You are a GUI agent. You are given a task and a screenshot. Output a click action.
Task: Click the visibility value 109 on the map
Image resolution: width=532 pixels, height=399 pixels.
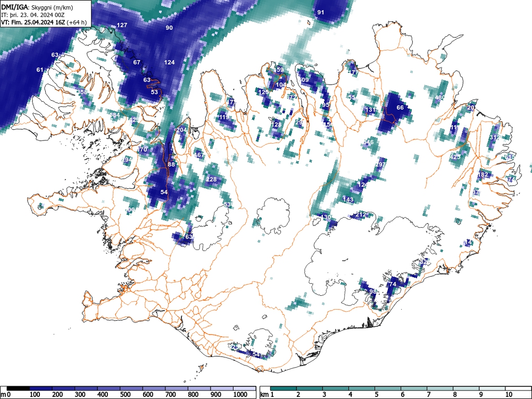[x=303, y=80]
